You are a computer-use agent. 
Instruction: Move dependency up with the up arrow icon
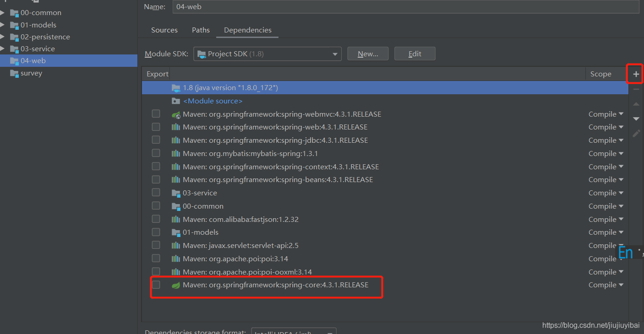pyautogui.click(x=636, y=104)
